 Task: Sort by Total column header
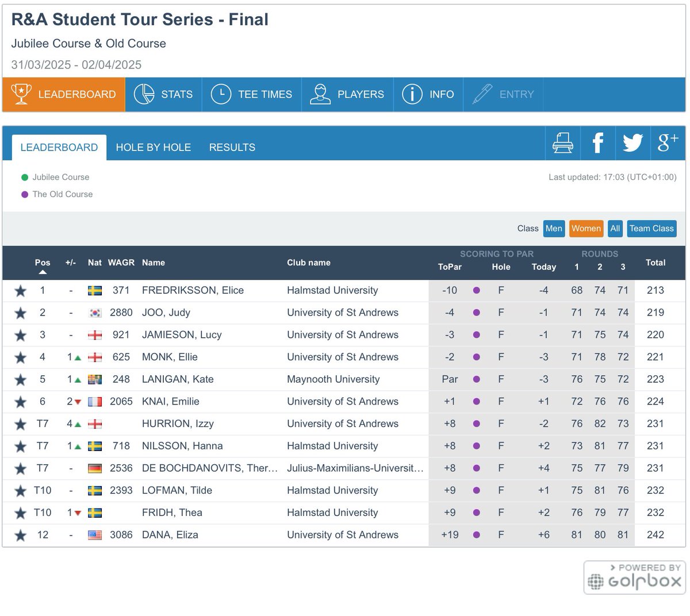[655, 263]
